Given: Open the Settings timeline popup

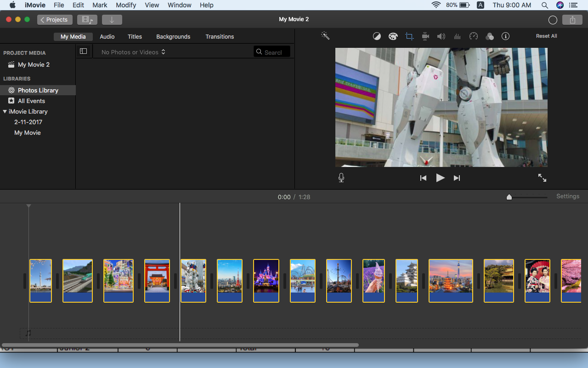Looking at the screenshot, I should click(x=568, y=196).
